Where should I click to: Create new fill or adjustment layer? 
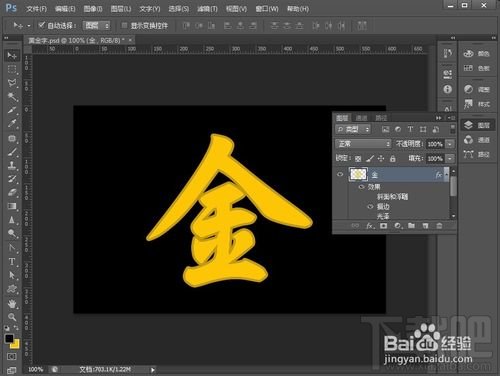coord(398,226)
